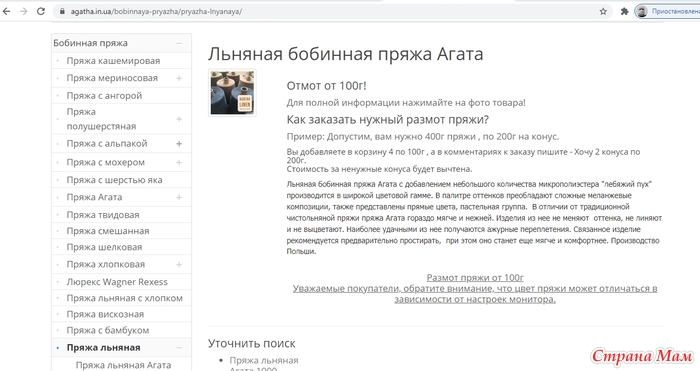700x371 pixels.
Task: Go forward to the next page
Action: click(x=24, y=12)
